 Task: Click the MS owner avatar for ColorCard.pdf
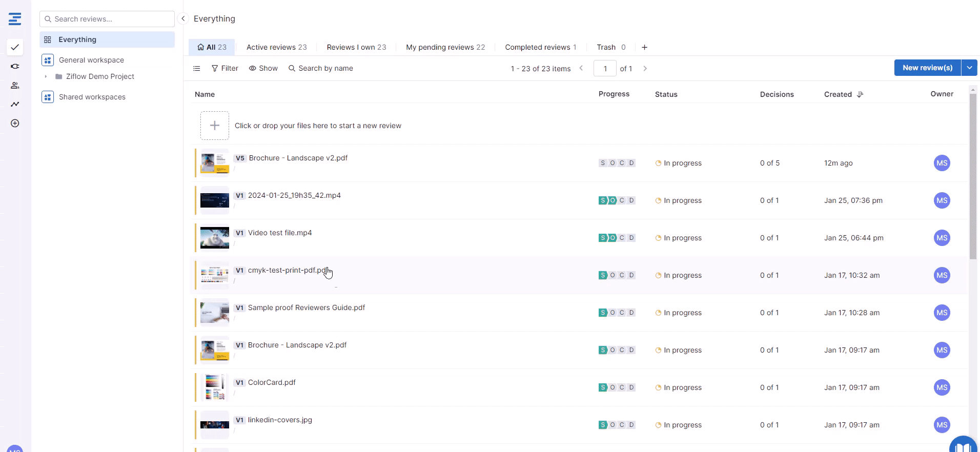(x=942, y=387)
